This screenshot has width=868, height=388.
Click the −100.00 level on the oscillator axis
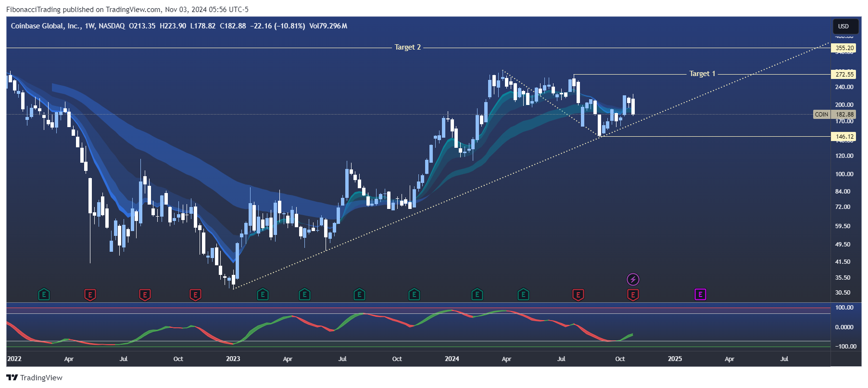click(x=845, y=346)
